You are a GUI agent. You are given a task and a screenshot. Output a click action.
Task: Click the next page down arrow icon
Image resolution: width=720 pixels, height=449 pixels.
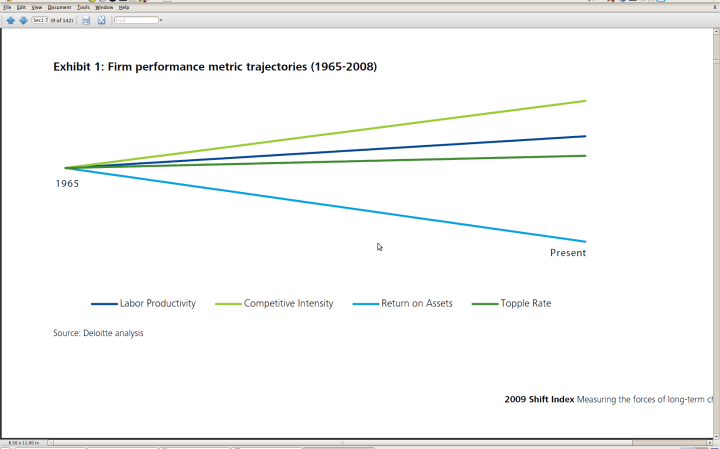point(23,20)
